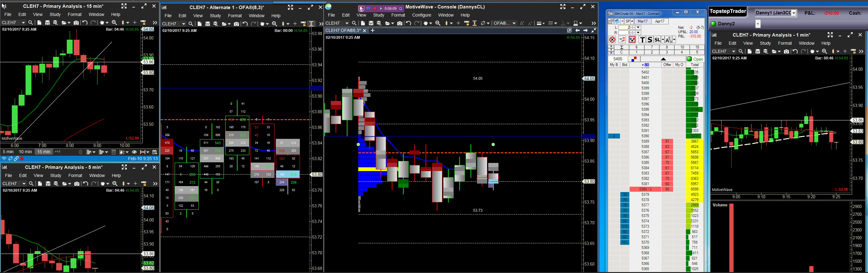868x273 pixels.
Task: Open Study menu in 15 min chart window
Action: (x=55, y=14)
